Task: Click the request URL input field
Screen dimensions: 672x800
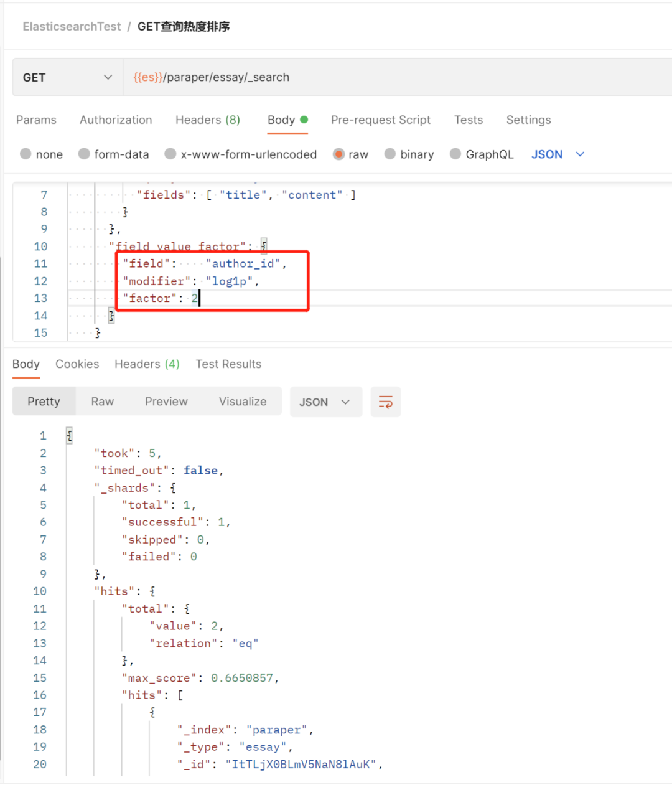Action: coord(398,77)
